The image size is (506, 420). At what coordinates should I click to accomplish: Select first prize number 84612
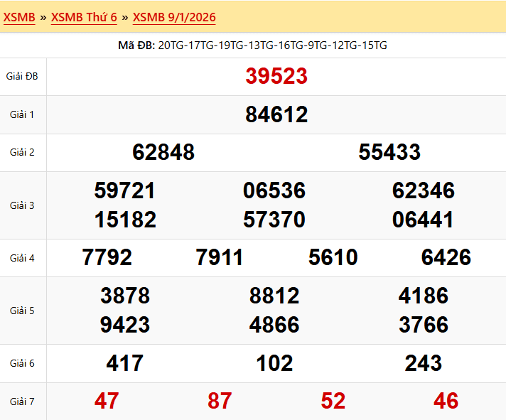(x=276, y=114)
